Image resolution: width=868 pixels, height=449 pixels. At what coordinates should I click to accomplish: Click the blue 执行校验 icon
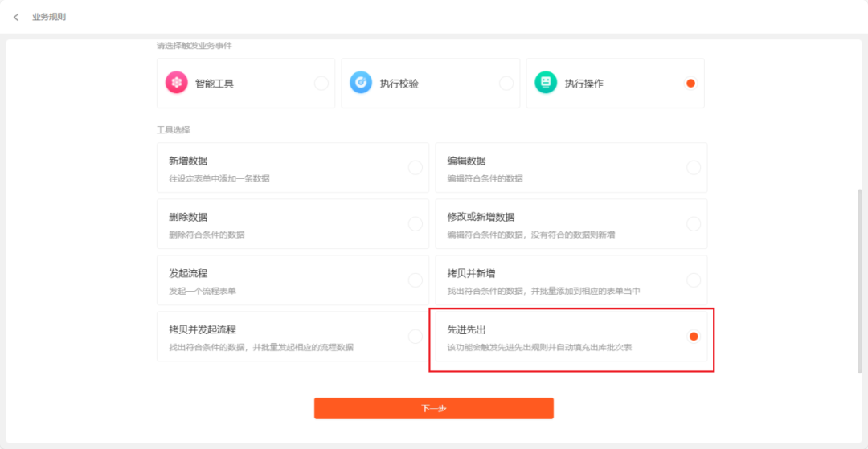(x=361, y=83)
